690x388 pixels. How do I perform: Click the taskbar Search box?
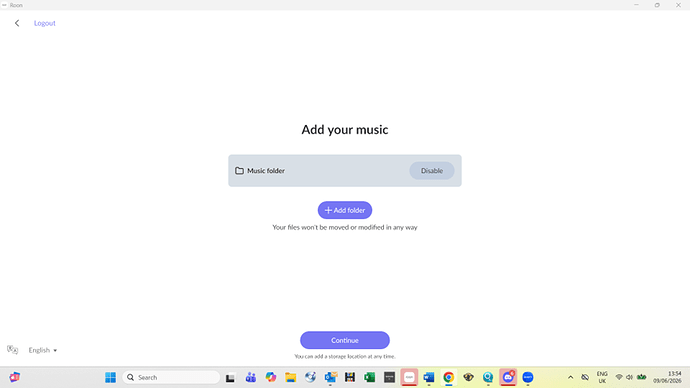tap(171, 377)
